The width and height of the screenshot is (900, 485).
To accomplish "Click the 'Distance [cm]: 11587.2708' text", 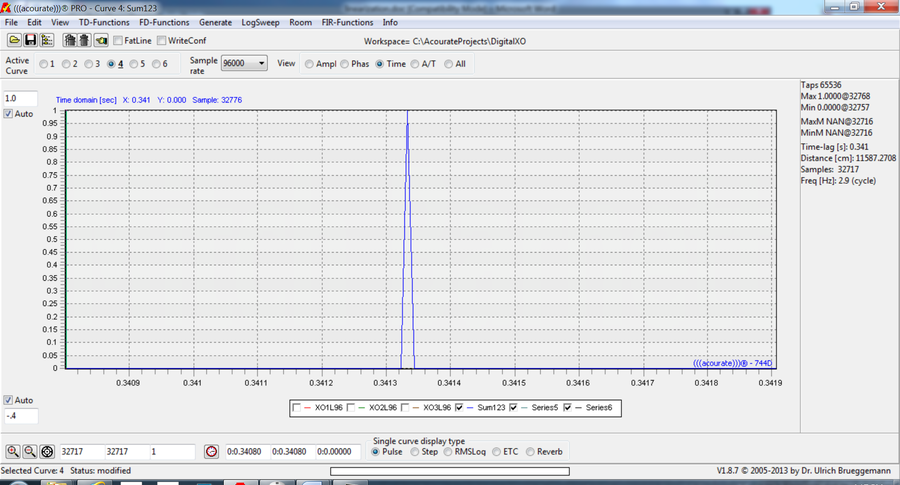I will click(x=848, y=158).
